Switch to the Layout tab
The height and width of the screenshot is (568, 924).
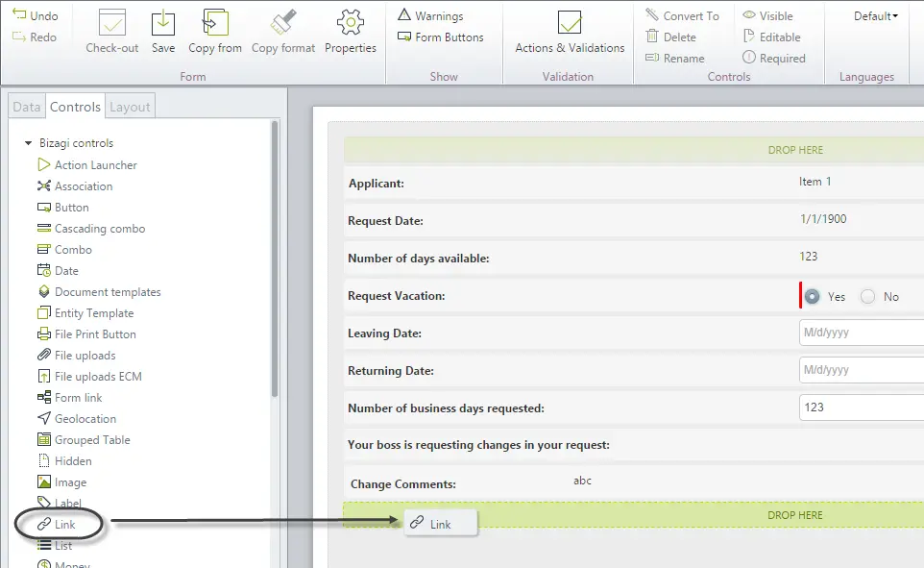(x=131, y=107)
